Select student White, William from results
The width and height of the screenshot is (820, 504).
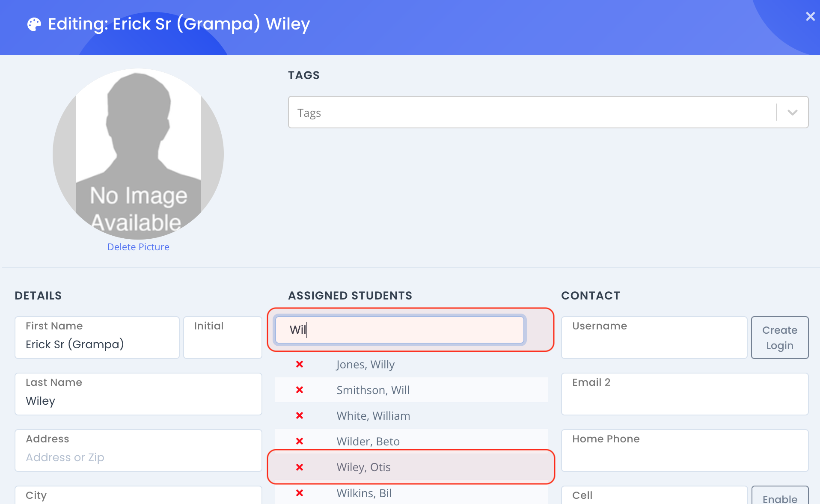(373, 416)
